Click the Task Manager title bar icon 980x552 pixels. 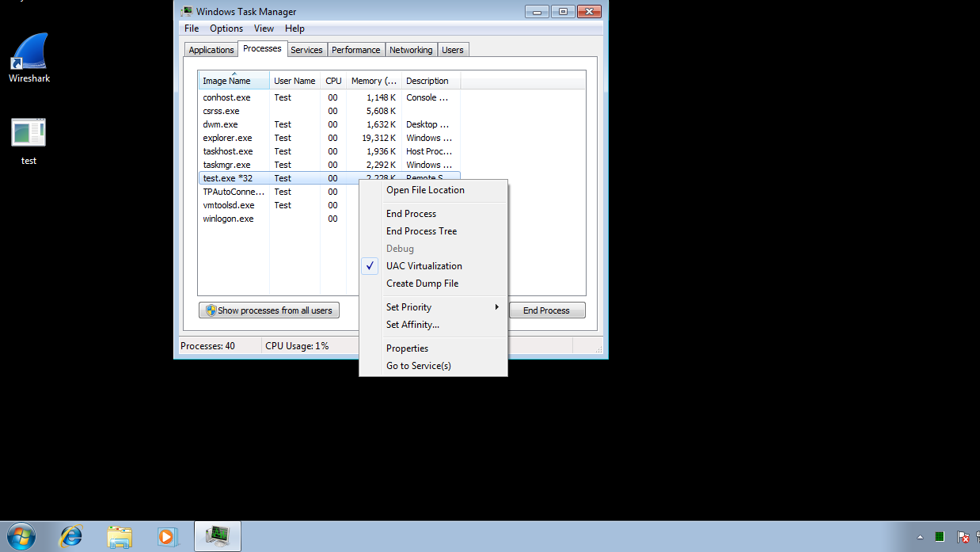click(186, 11)
